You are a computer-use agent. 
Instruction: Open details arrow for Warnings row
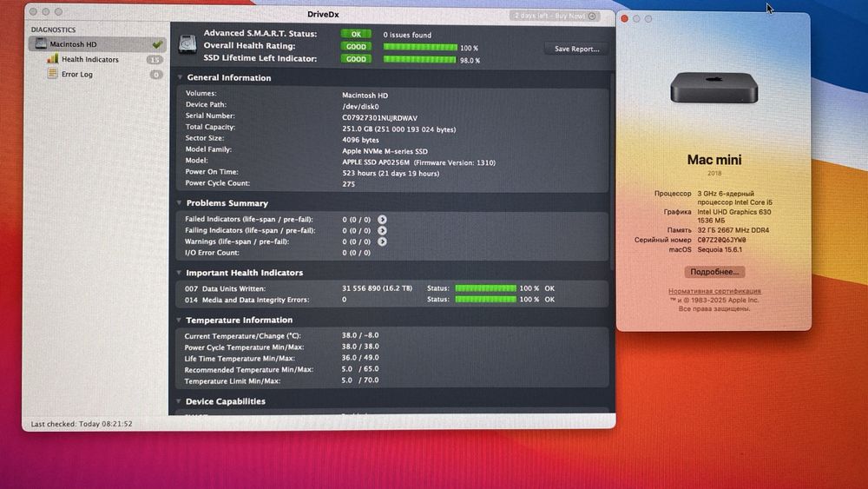click(382, 241)
